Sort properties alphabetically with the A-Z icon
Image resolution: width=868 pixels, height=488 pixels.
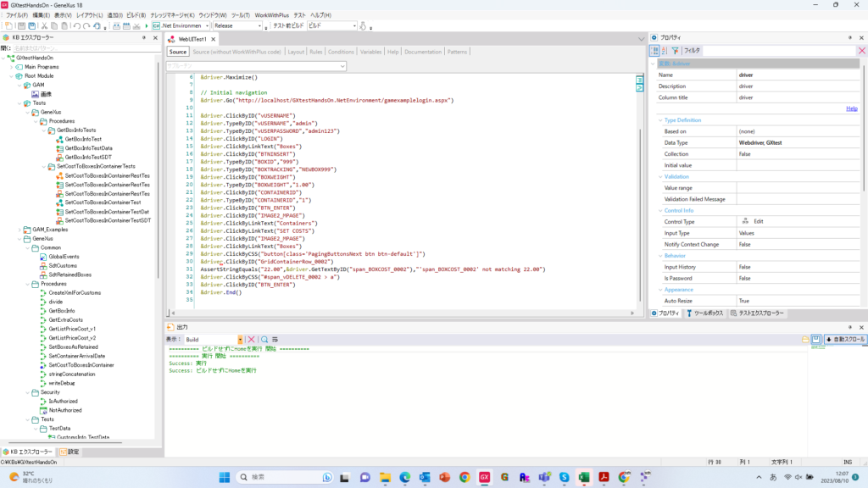click(x=665, y=50)
